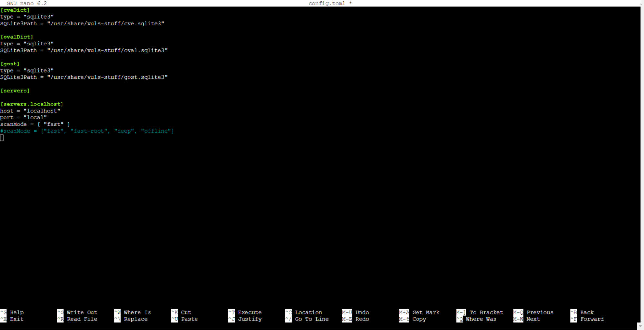This screenshot has width=644, height=330.
Task: Click the Read File shortcut label
Action: (x=82, y=319)
